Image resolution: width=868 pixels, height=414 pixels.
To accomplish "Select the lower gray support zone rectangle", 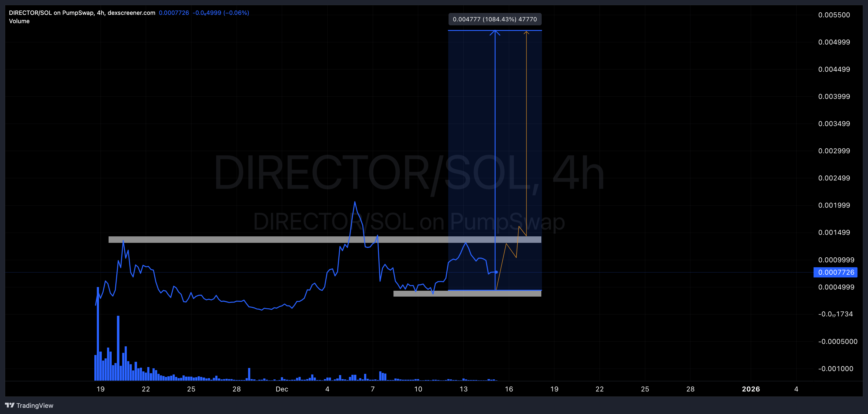I will 467,294.
